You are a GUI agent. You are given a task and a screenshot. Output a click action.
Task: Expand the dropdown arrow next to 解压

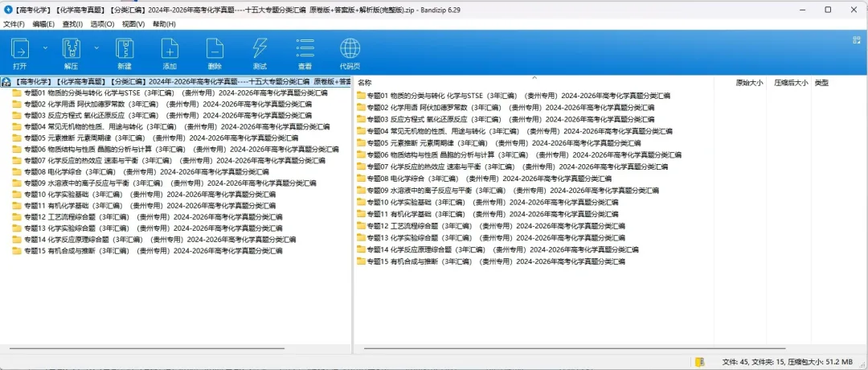tap(97, 47)
